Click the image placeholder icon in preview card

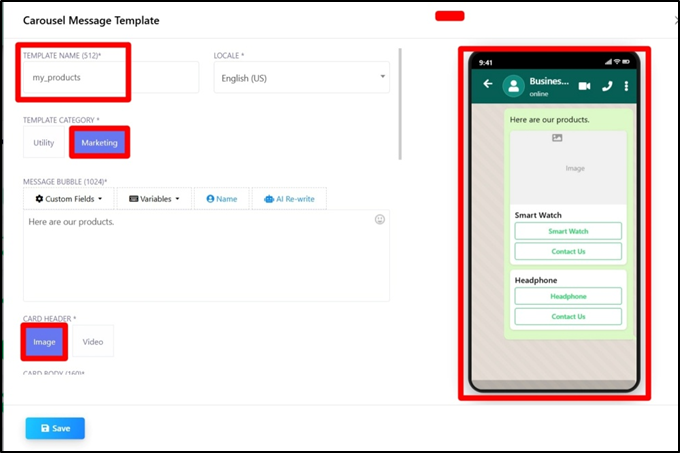(557, 138)
